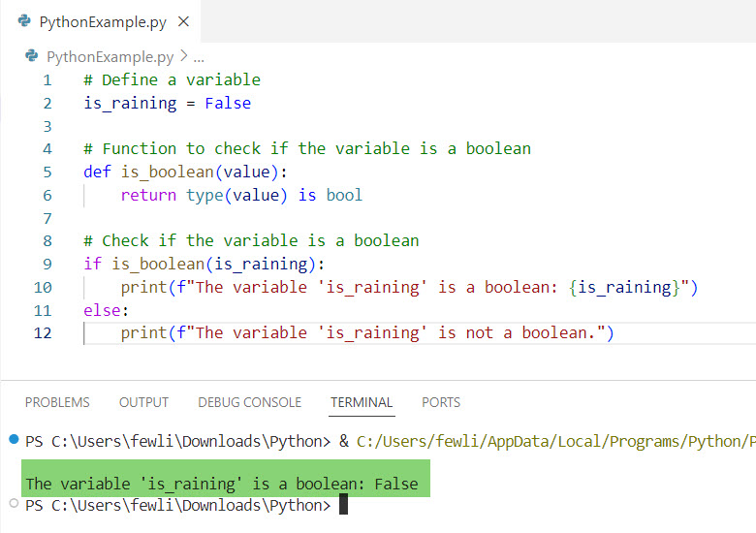Close the PythonExample.py editor tab
This screenshot has width=756, height=533.
pyautogui.click(x=183, y=21)
